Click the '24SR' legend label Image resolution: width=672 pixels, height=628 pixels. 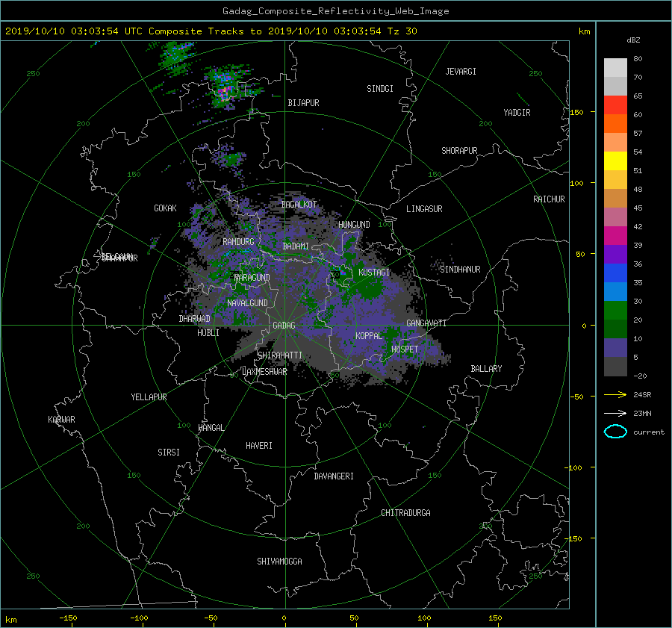click(642, 394)
